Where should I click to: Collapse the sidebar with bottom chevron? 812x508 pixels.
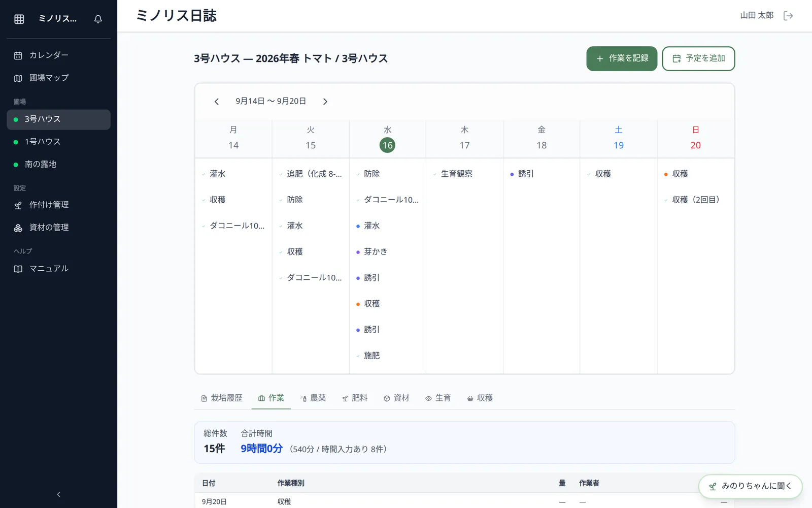click(x=58, y=494)
